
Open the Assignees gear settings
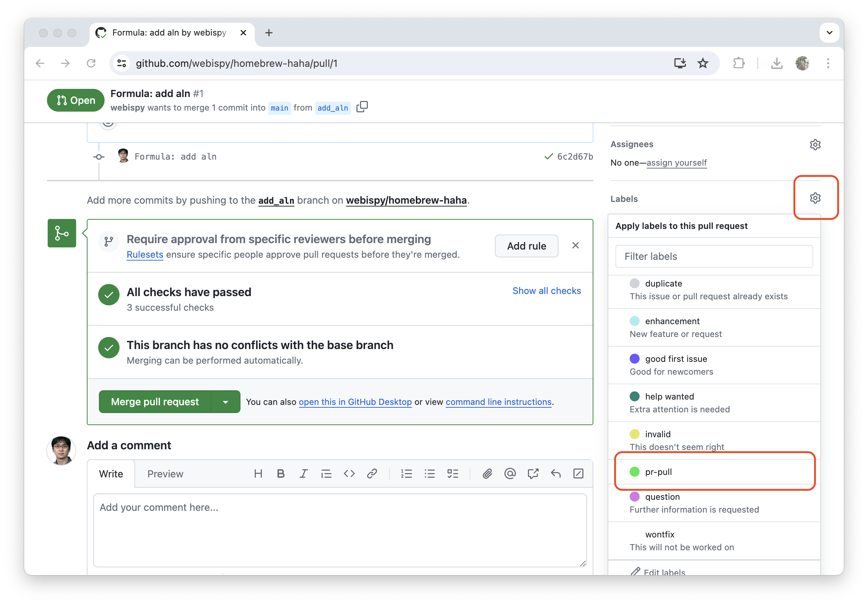(x=815, y=144)
